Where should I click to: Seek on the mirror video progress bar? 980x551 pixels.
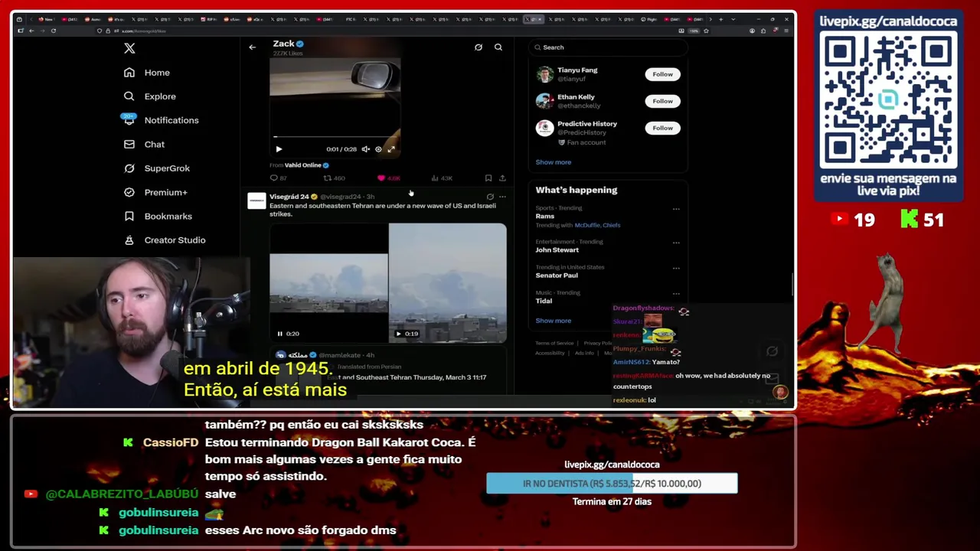pos(335,138)
